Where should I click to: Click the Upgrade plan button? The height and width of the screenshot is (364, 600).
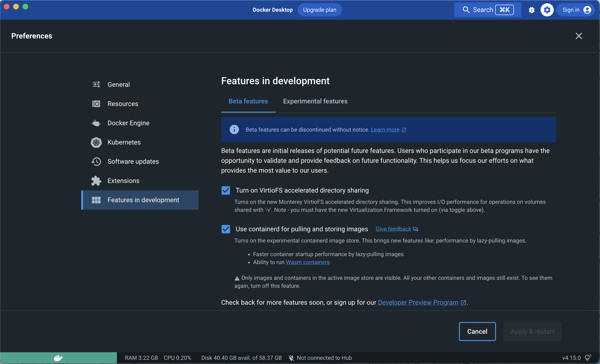319,10
